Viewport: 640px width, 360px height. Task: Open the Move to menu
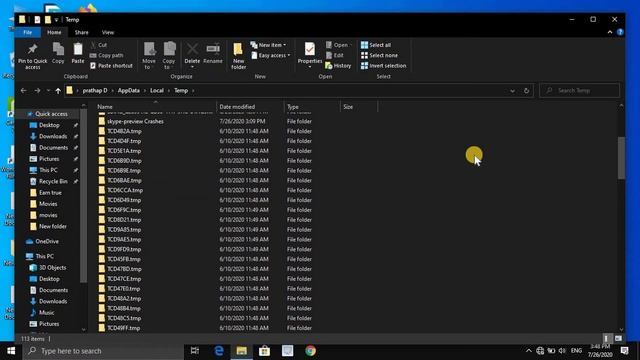click(149, 56)
